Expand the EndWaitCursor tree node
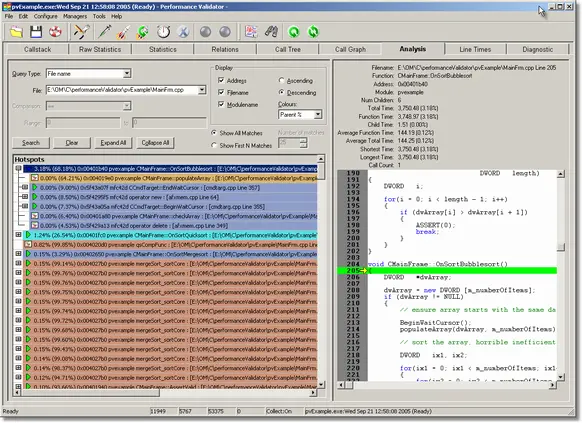 pyautogui.click(x=24, y=187)
